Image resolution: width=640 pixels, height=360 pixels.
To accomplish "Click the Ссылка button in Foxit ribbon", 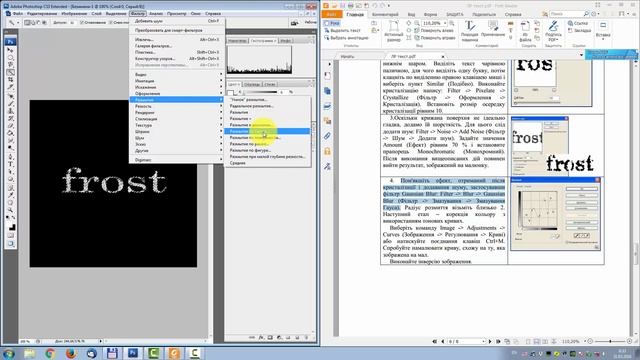I will (x=578, y=23).
